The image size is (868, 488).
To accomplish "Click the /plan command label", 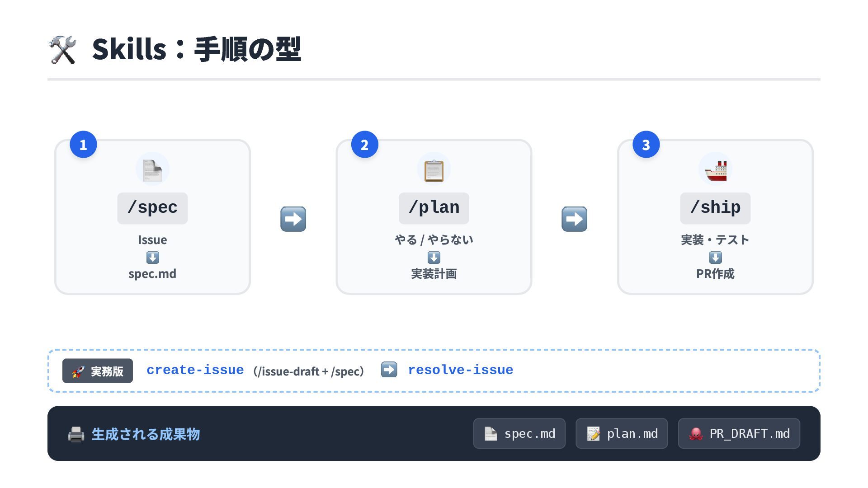I will [x=434, y=208].
